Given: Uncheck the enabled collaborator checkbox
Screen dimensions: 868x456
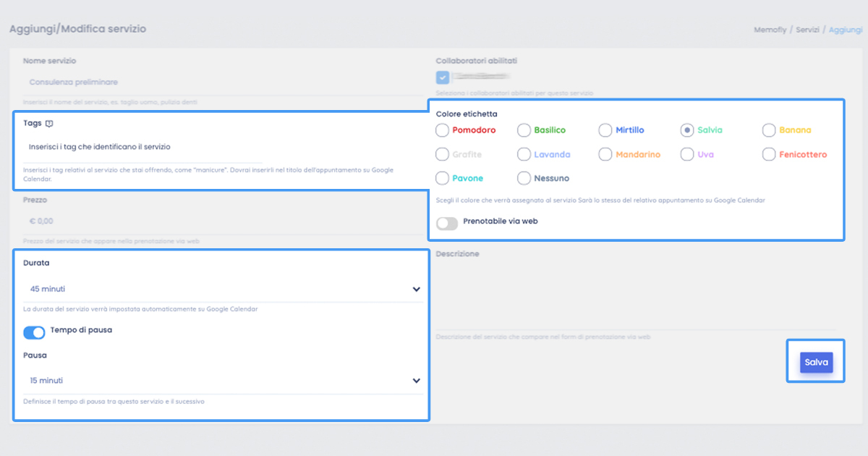Looking at the screenshot, I should [443, 77].
